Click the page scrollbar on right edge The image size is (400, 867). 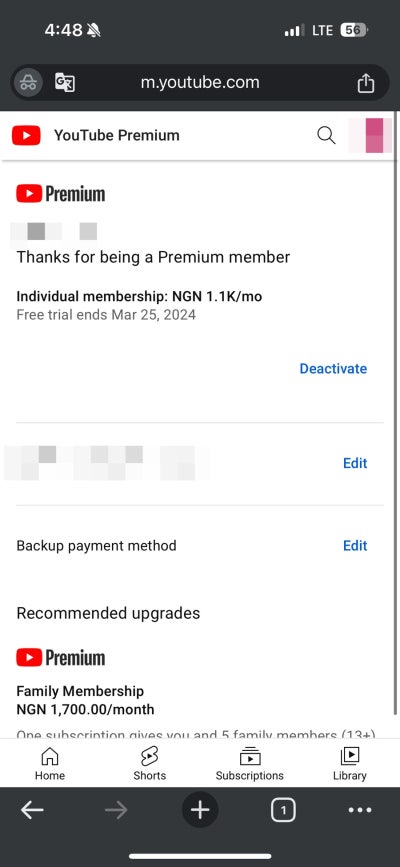tap(396, 412)
